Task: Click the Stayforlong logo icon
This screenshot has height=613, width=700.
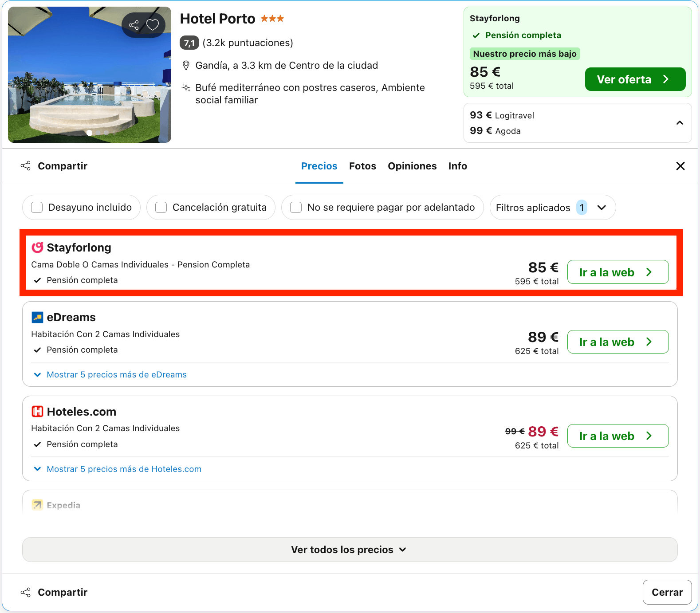Action: click(38, 248)
